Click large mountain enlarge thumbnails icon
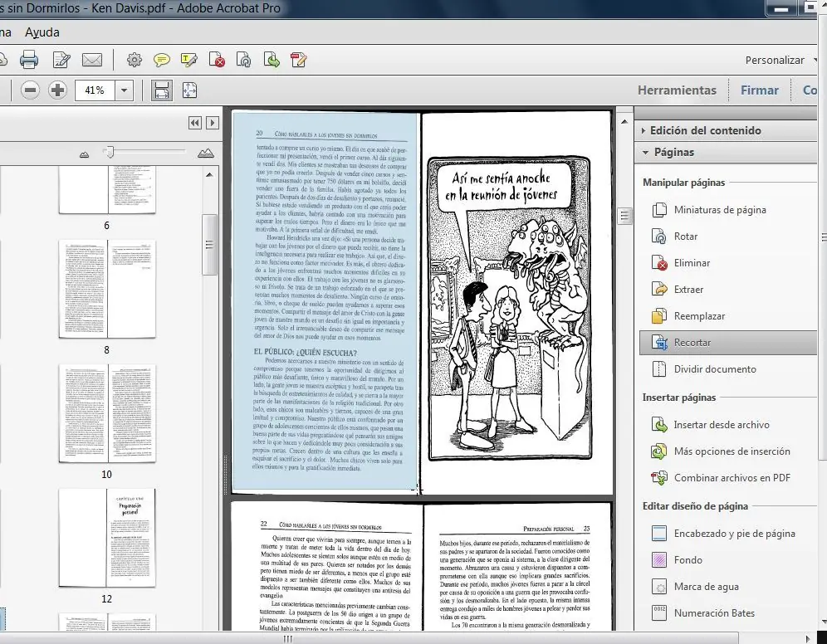 point(206,154)
